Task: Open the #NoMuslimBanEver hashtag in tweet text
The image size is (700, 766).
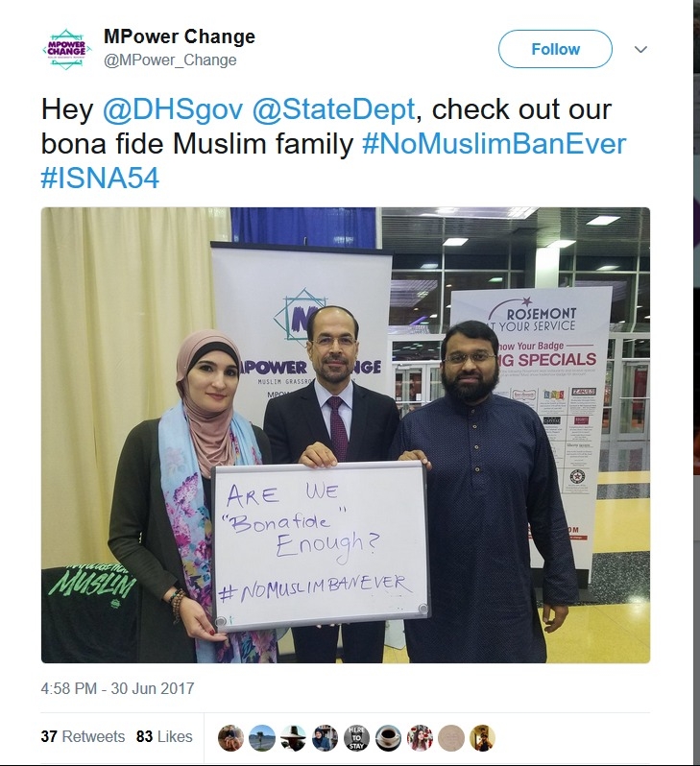Action: click(495, 144)
